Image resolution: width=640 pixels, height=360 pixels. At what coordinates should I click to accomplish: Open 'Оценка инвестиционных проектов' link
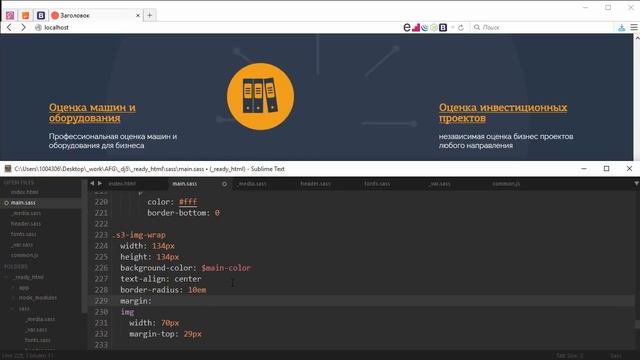click(x=503, y=113)
